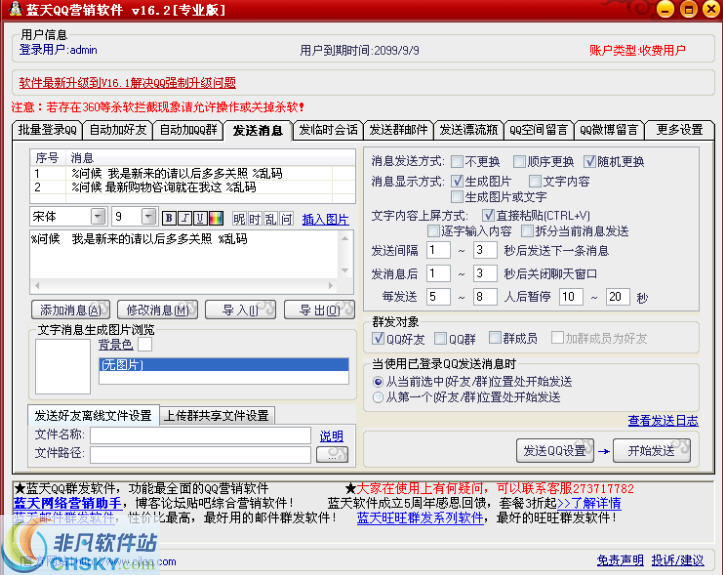The height and width of the screenshot is (575, 723).
Task: Open 背景色 link for image background
Action: (115, 344)
